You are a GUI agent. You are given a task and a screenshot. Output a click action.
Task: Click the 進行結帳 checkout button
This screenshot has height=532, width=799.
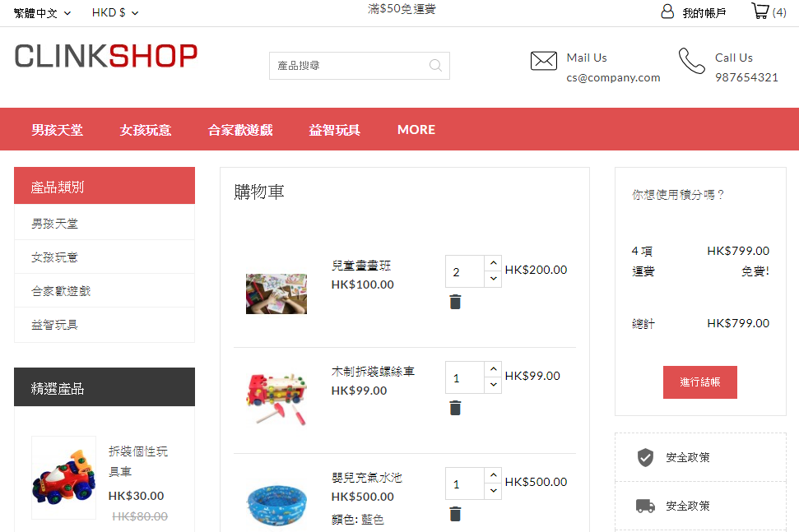[x=699, y=382]
